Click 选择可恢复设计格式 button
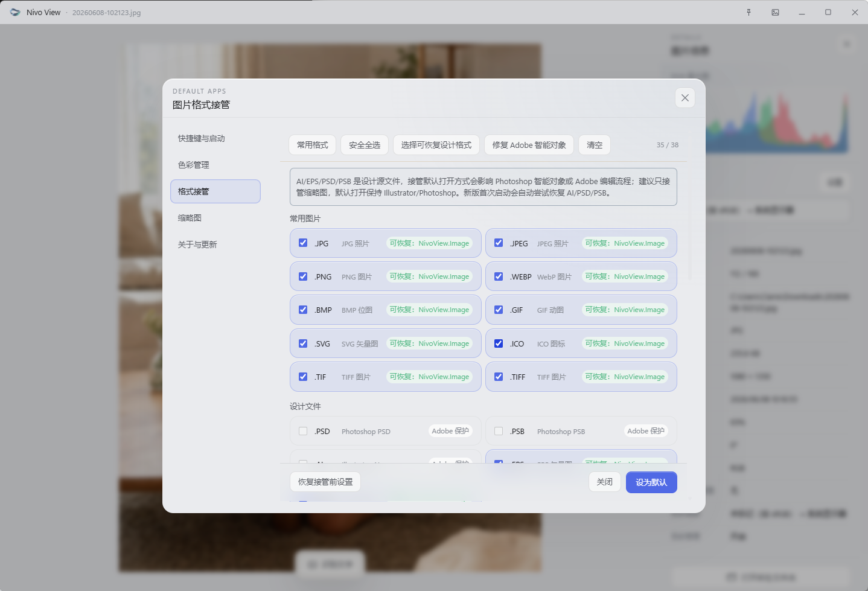 tap(436, 145)
